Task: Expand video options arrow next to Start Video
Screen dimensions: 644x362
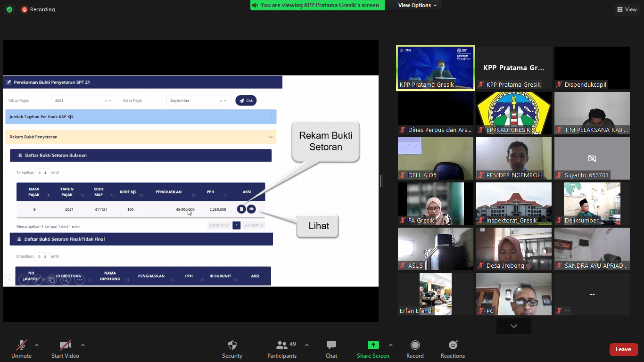Action: (x=83, y=345)
